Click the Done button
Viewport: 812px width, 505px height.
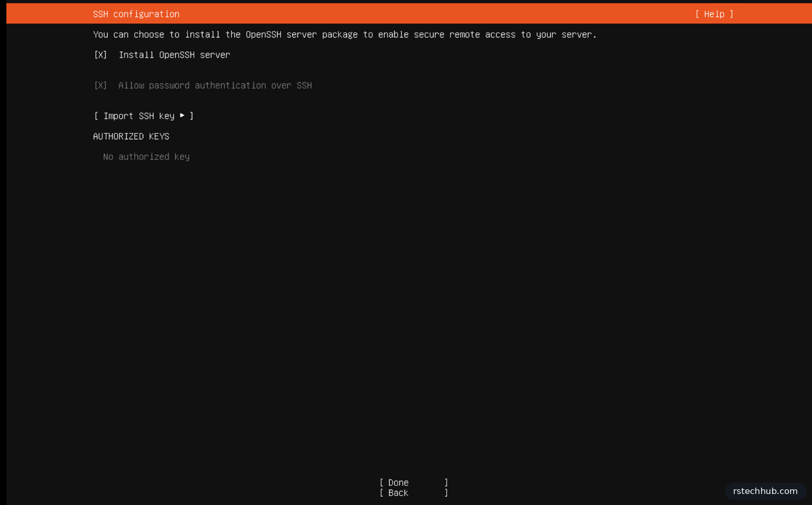414,482
